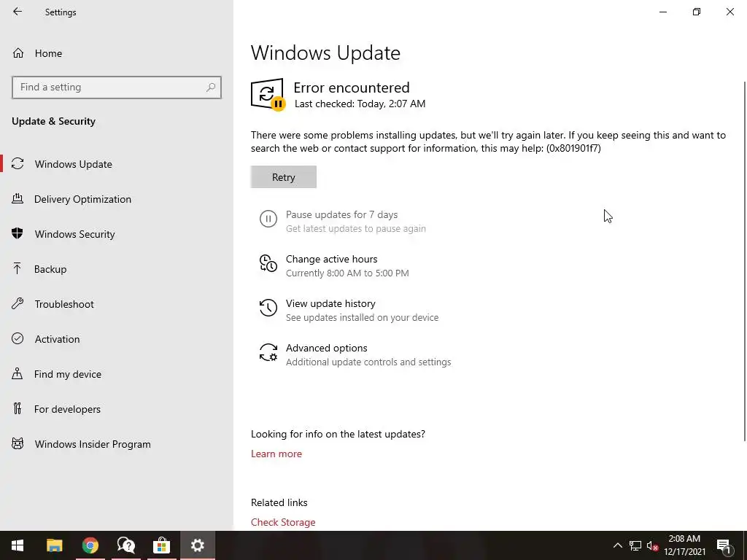
Task: Open Microsoft Store from taskbar
Action: [x=161, y=545]
